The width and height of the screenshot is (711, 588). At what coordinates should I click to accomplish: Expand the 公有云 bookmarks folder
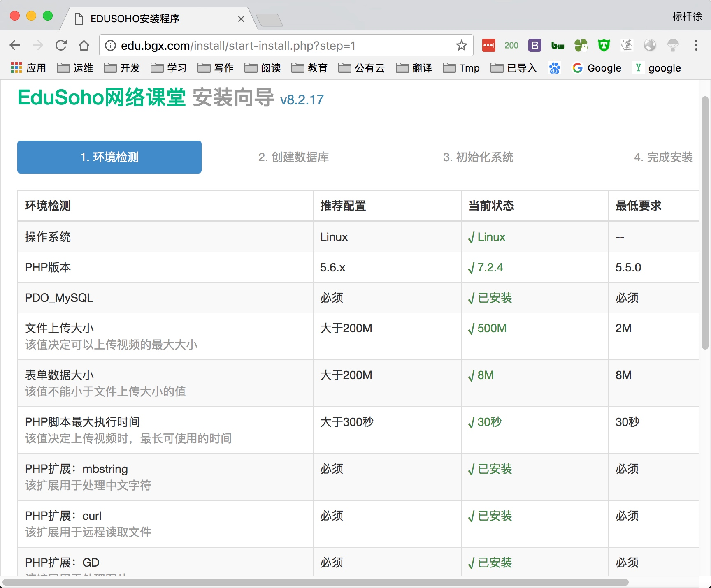(x=362, y=68)
